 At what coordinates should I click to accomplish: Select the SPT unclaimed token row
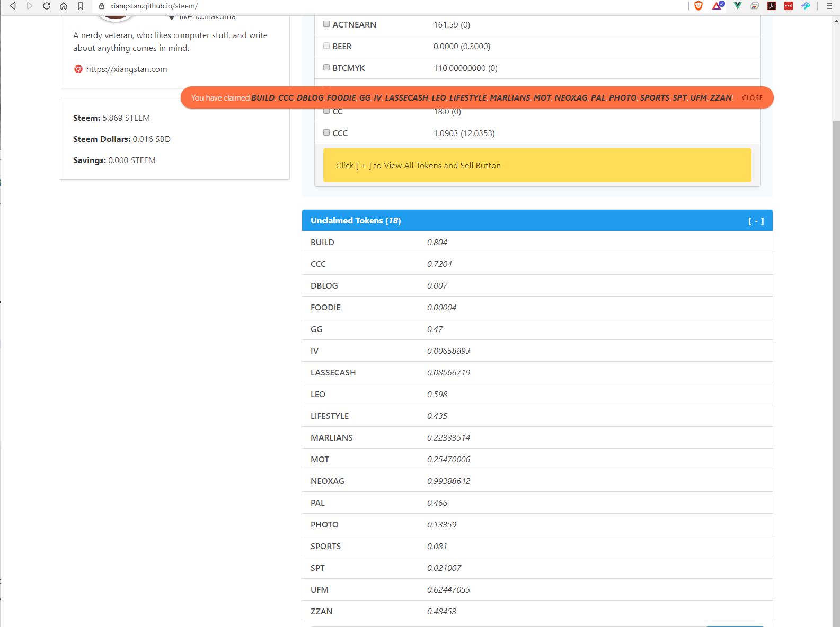(537, 568)
